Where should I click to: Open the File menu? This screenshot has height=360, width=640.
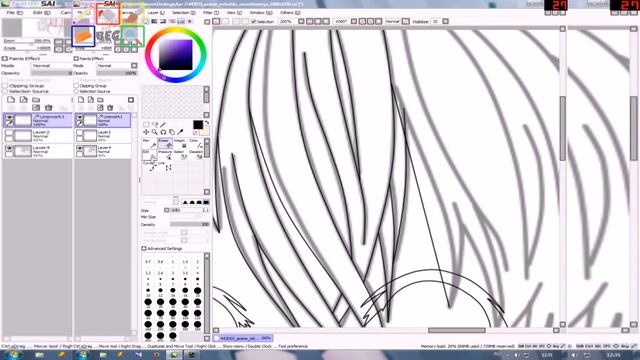pos(14,13)
